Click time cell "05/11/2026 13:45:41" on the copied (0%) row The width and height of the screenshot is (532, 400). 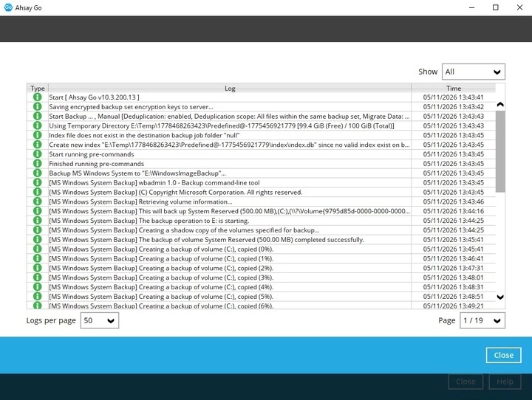tap(453, 249)
